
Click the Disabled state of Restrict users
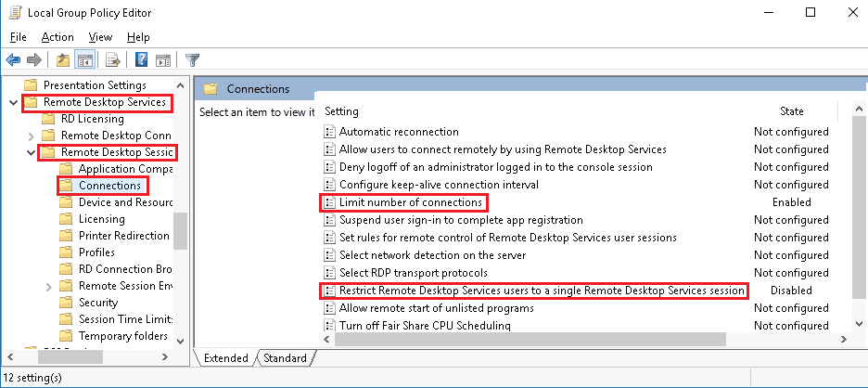[791, 291]
